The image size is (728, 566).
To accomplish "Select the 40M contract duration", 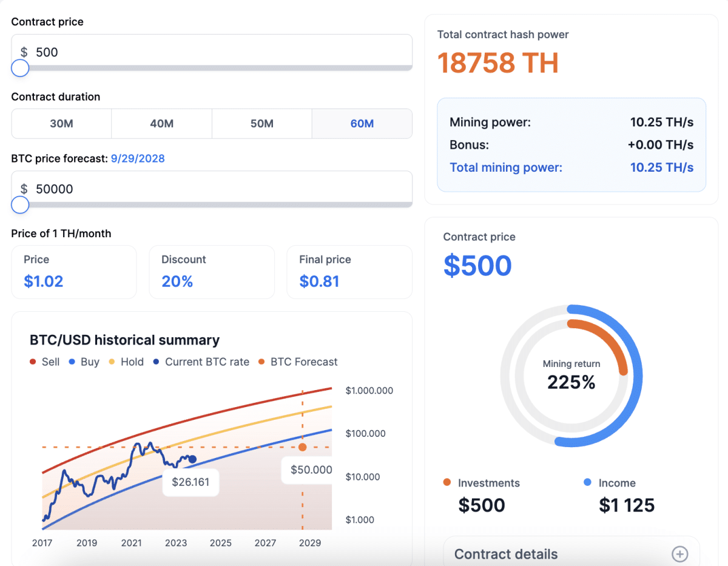I will pyautogui.click(x=161, y=124).
